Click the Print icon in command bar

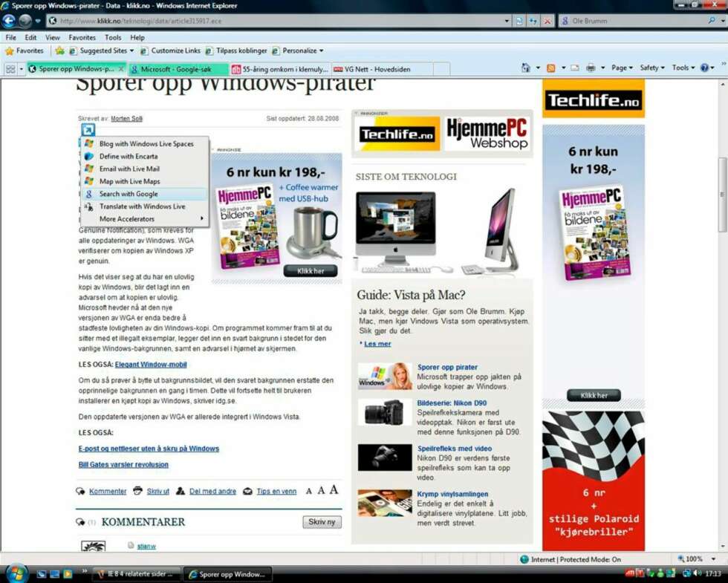(x=591, y=68)
